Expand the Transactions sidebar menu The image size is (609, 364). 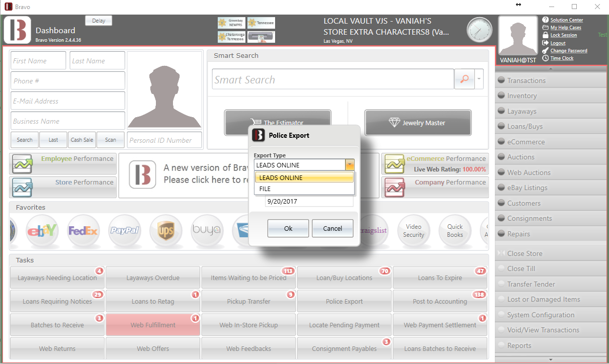tap(551, 80)
